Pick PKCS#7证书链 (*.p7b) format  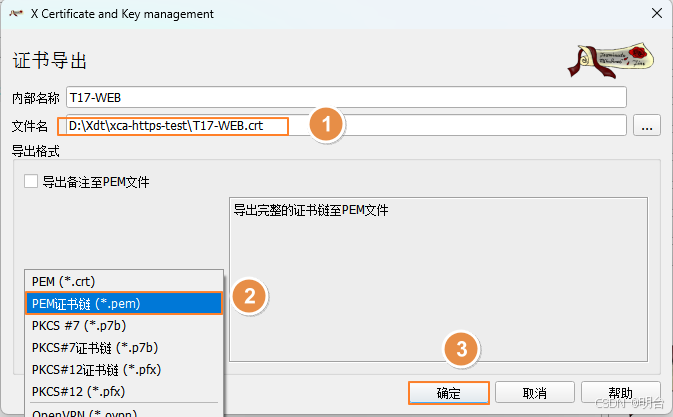point(124,348)
